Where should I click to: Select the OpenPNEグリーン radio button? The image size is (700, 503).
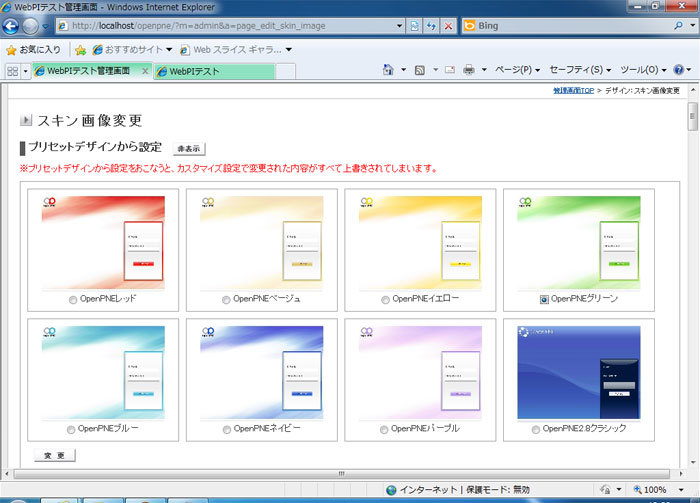[x=544, y=300]
